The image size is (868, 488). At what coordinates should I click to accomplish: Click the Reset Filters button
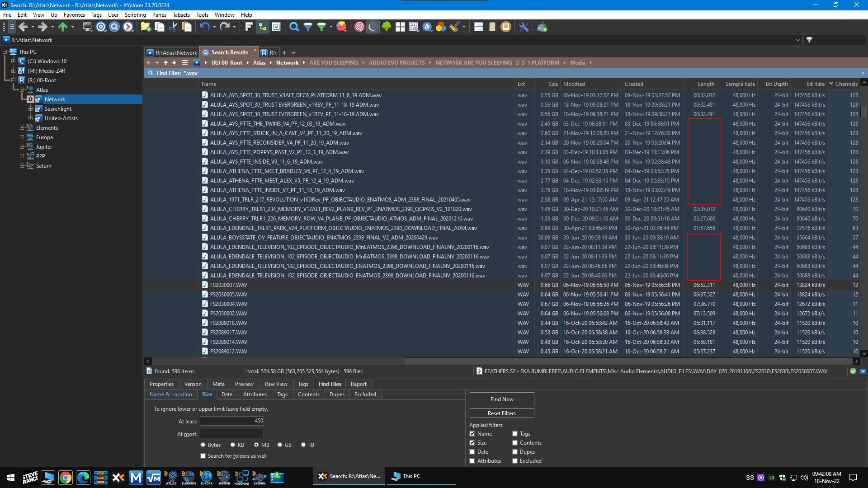tap(501, 413)
